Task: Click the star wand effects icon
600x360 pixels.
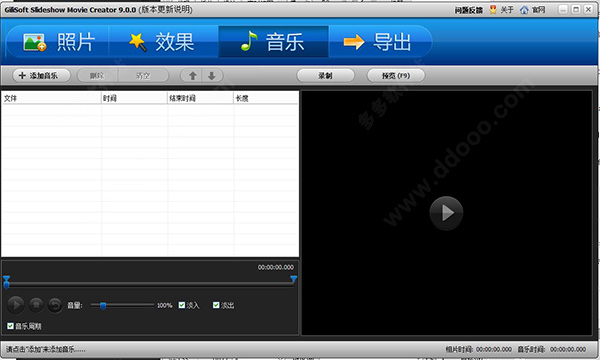Action: click(138, 42)
